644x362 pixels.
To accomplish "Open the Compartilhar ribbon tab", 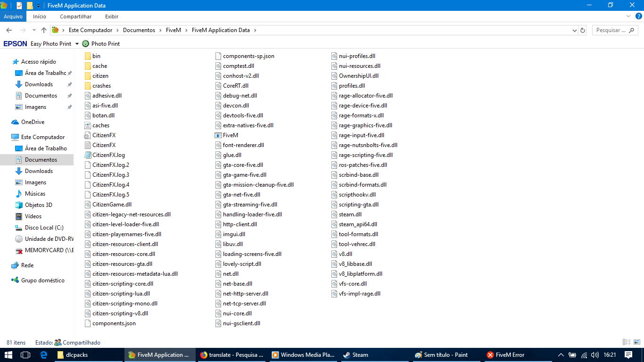I will 75,16.
